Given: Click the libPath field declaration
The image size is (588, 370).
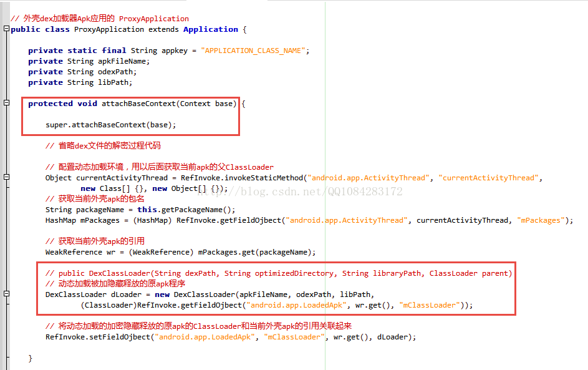Looking at the screenshot, I should click(x=80, y=82).
